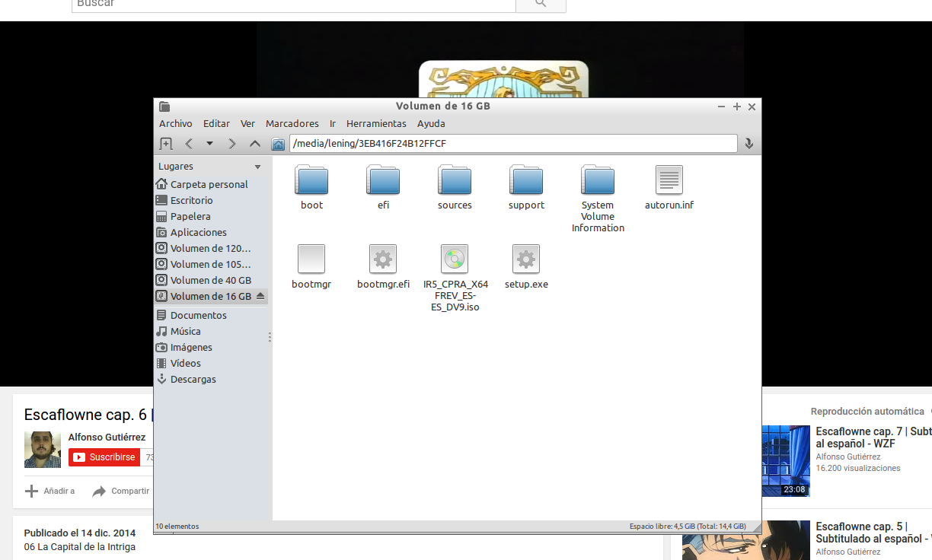Click the Alfonso Gutiérrez channel avatar
The width and height of the screenshot is (932, 560).
pos(43,450)
